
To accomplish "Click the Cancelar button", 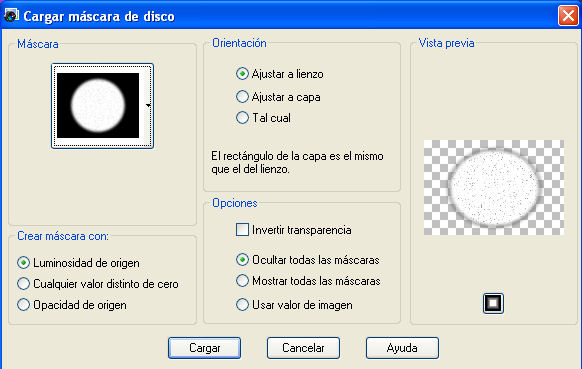I will [x=303, y=348].
